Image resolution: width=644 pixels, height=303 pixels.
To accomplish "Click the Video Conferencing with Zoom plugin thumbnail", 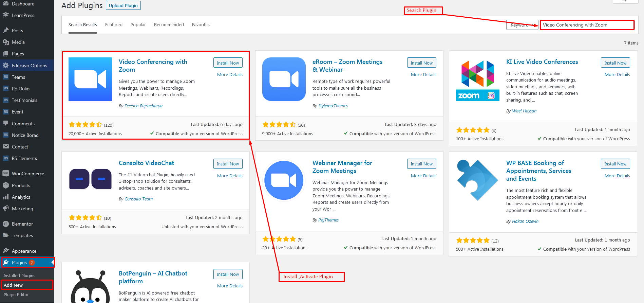I will pyautogui.click(x=90, y=79).
